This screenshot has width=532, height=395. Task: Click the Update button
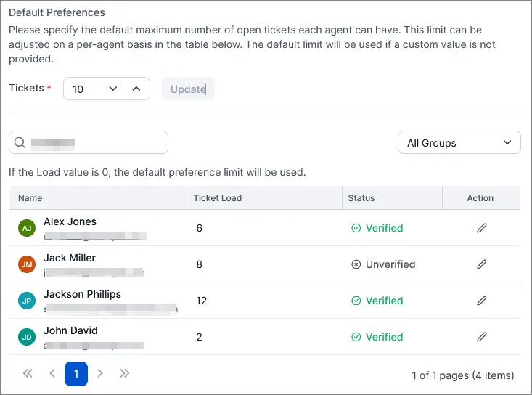(188, 89)
